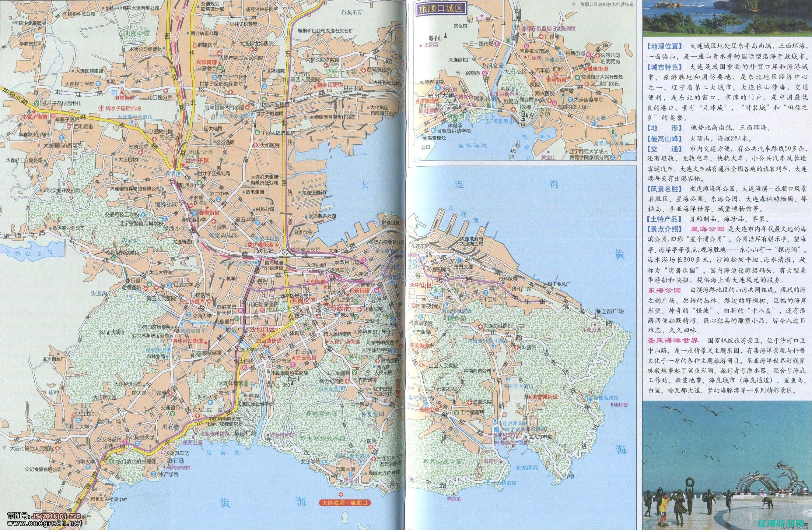Viewport: 812px width, 530px height.
Task: Click the airport icon beside 周水子国际机场
Action: coord(101,108)
